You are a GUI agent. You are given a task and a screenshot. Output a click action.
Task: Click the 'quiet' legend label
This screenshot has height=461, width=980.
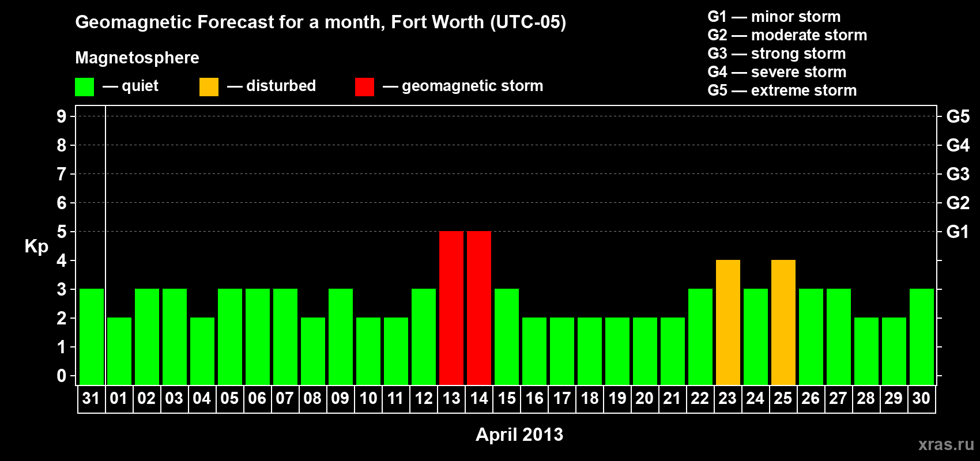coord(140,86)
